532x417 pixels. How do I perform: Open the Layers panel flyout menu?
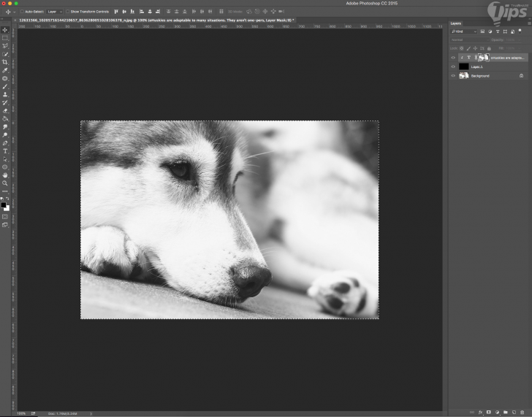pyautogui.click(x=529, y=23)
